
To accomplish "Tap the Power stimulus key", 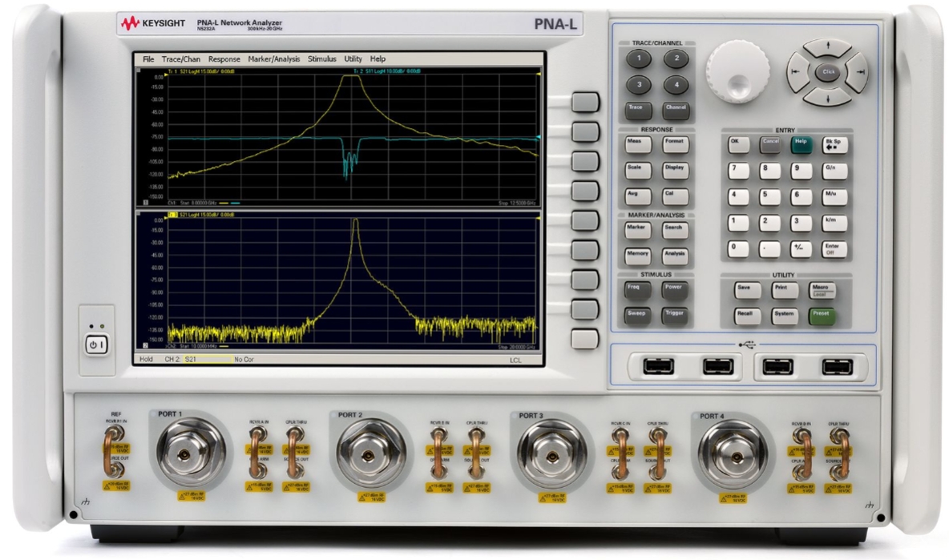I will coord(675,290).
